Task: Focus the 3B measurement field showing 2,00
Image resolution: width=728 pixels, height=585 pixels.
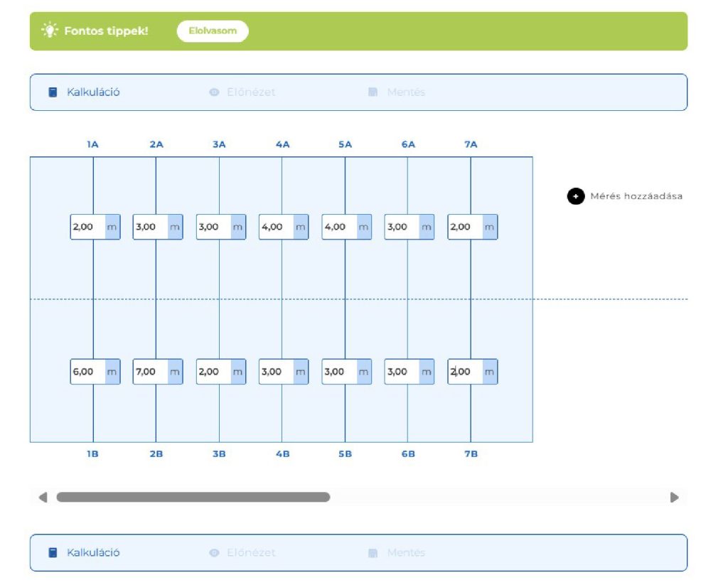Action: point(213,372)
